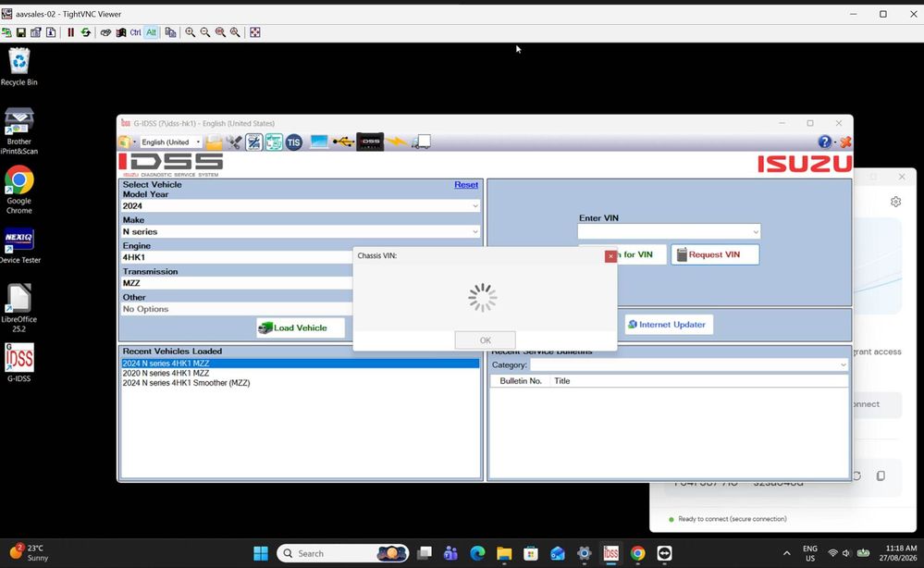Click the Engine field showing 4HK1
This screenshot has width=924, height=568.
coord(237,257)
